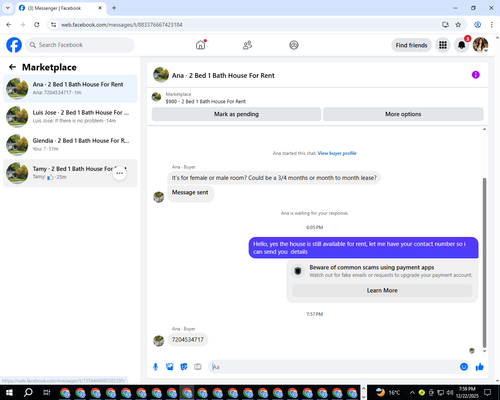
Task: Click the install app icon in address bar
Action: 445,25
